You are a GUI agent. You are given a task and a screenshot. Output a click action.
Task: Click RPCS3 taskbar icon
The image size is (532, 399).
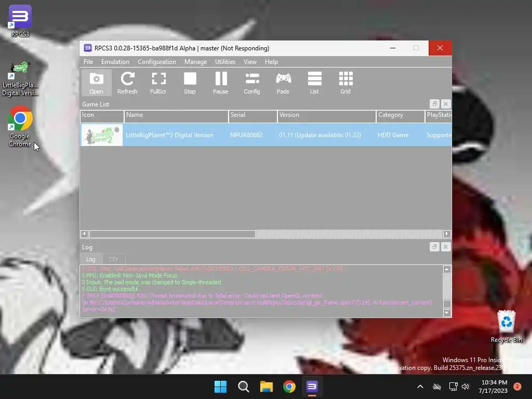312,387
